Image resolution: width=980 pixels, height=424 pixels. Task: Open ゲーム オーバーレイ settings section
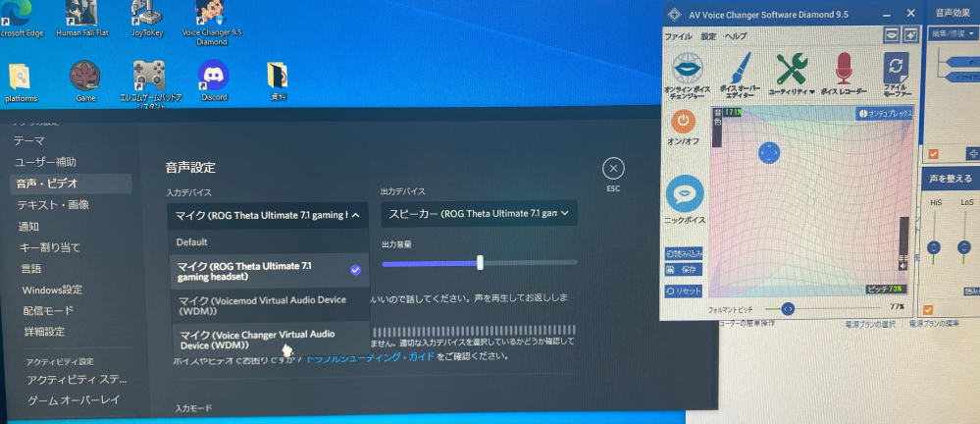pyautogui.click(x=74, y=399)
